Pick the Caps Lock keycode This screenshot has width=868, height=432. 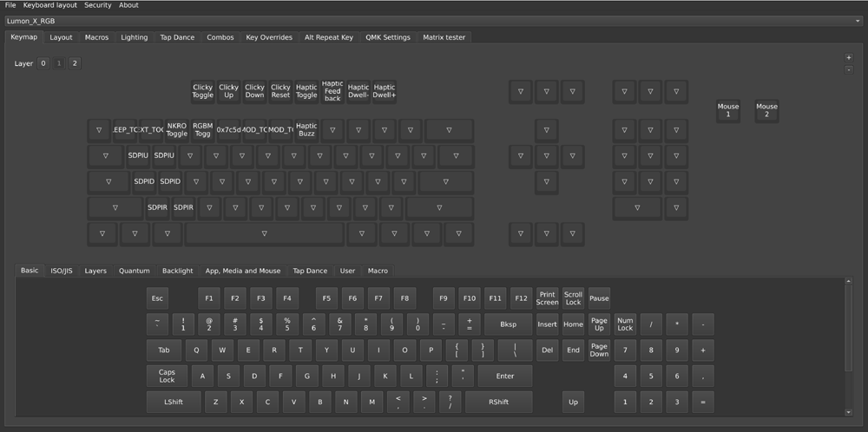(x=167, y=376)
